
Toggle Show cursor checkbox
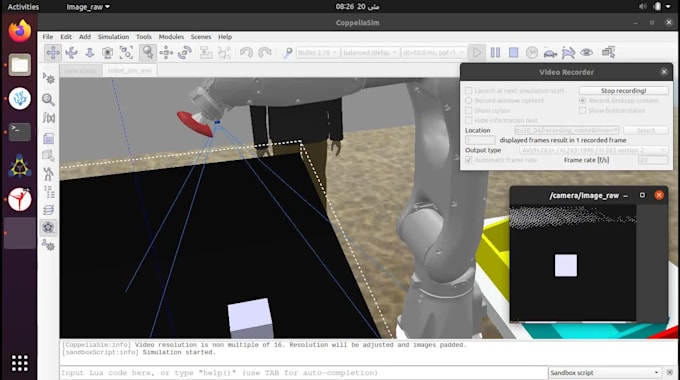pyautogui.click(x=468, y=111)
